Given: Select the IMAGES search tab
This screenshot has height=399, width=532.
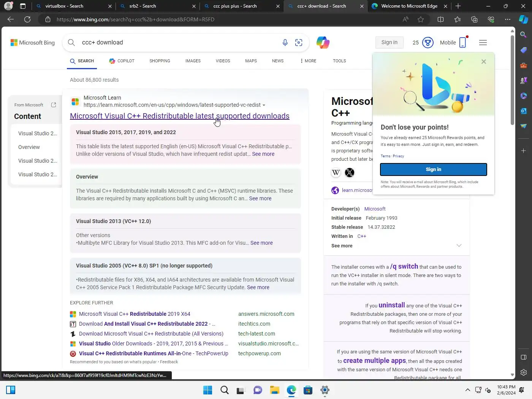Looking at the screenshot, I should (x=193, y=61).
